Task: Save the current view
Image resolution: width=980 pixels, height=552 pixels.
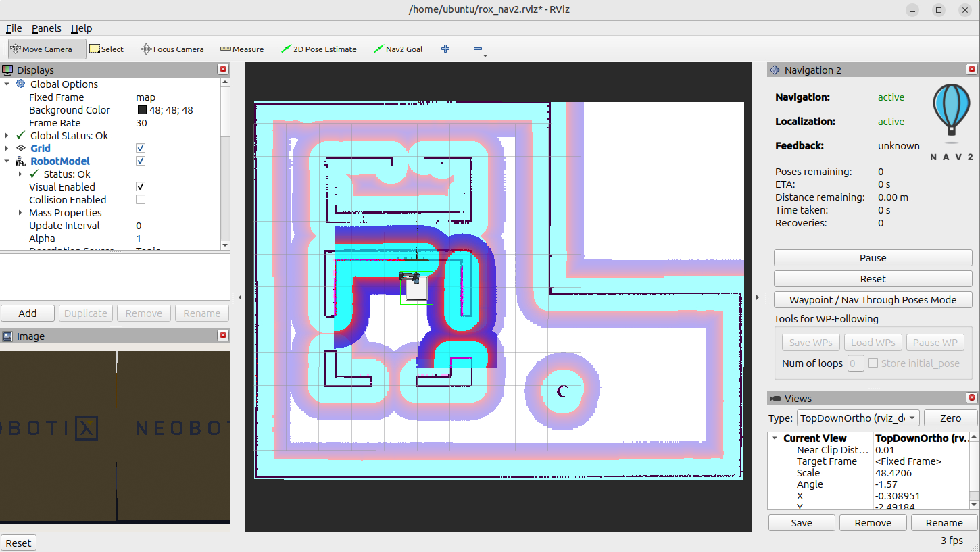Action: (x=802, y=522)
